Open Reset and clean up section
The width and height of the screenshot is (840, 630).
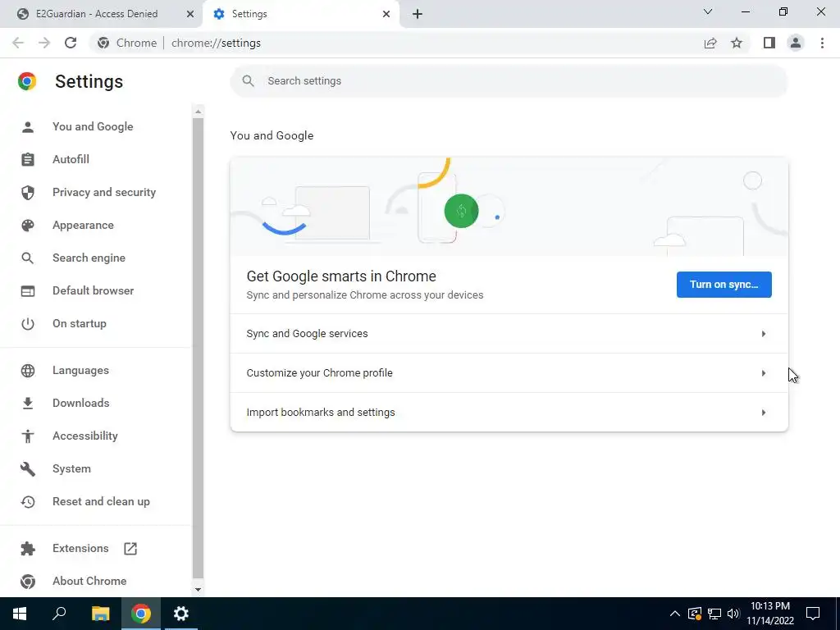[97, 502]
